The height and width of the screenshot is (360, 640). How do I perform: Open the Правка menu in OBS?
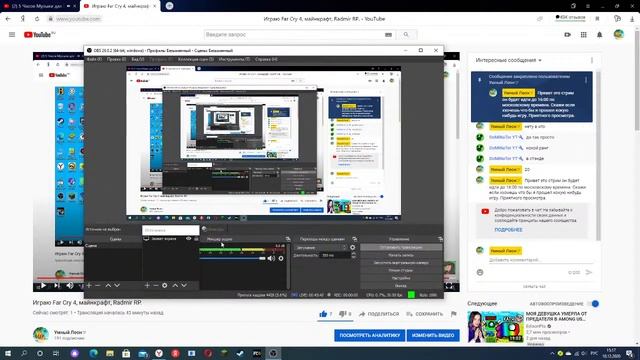[x=116, y=59]
